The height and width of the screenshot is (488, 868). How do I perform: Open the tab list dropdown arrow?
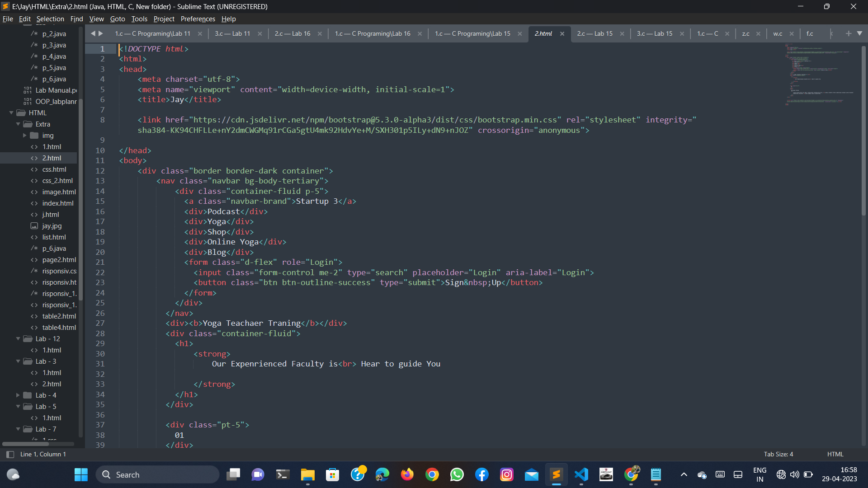(859, 33)
